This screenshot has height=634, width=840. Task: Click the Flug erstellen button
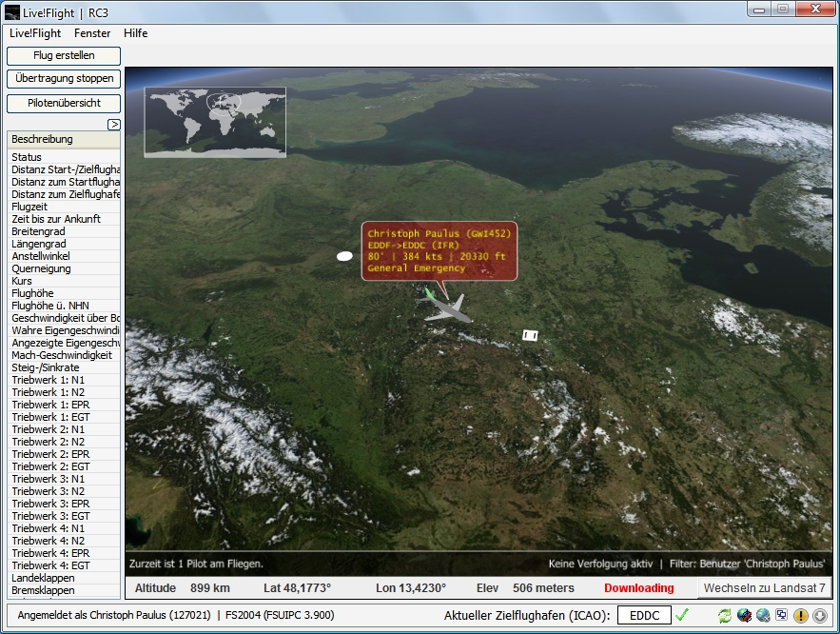pyautogui.click(x=64, y=56)
